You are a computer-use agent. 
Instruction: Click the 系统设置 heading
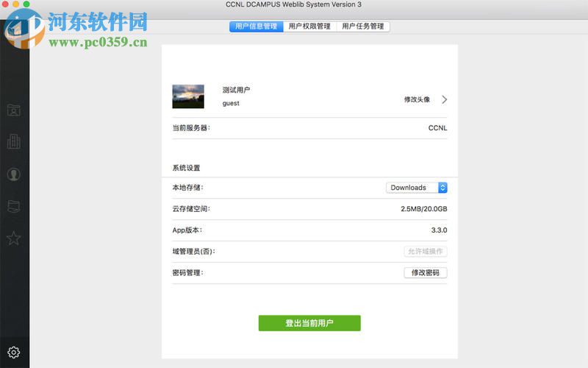(x=187, y=168)
